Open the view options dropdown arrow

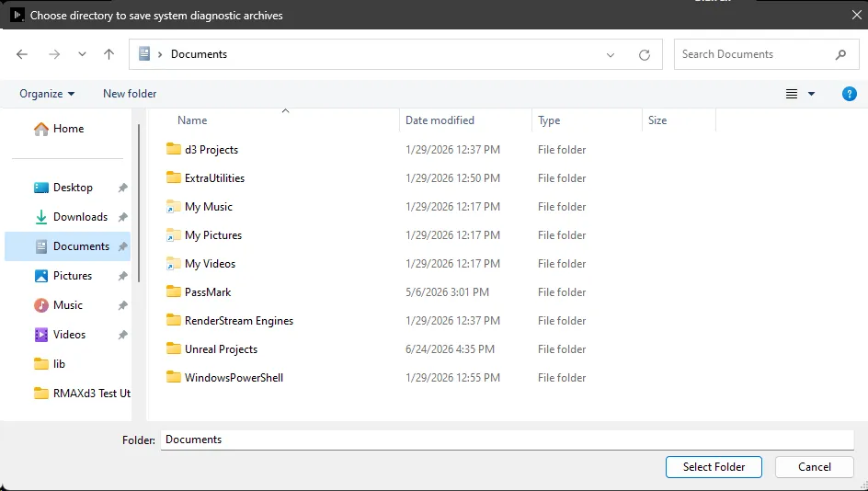pos(812,94)
